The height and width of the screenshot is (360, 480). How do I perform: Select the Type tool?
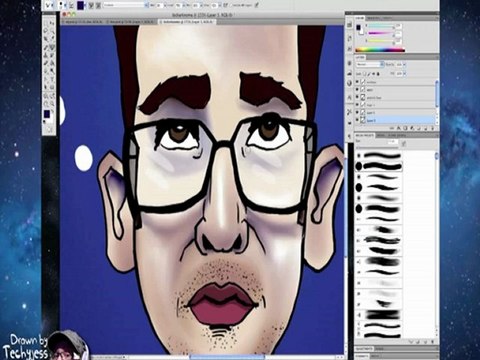[x=52, y=79]
